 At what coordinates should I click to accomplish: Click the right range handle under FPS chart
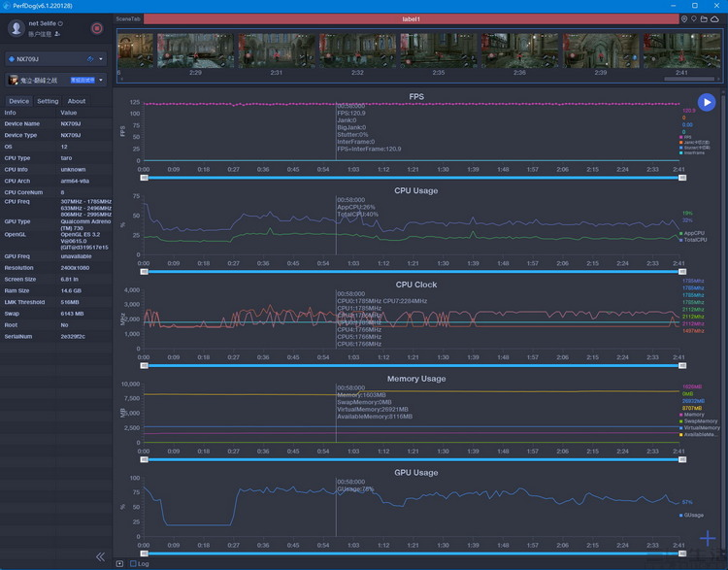(x=682, y=178)
